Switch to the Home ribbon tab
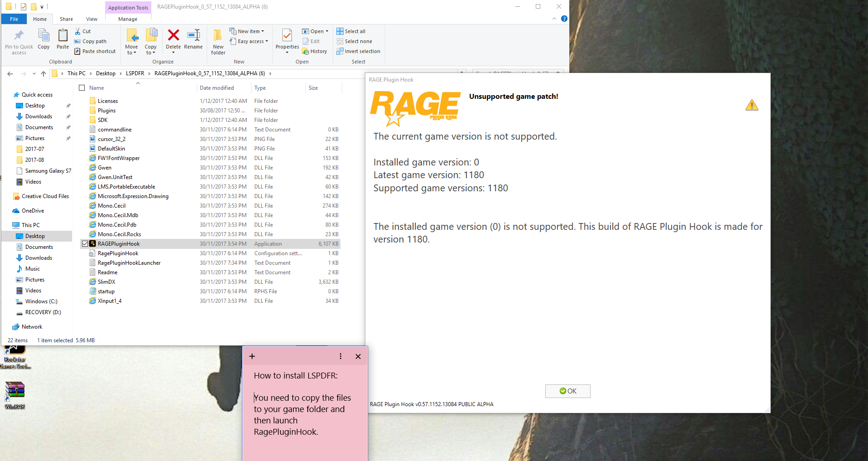 (40, 19)
